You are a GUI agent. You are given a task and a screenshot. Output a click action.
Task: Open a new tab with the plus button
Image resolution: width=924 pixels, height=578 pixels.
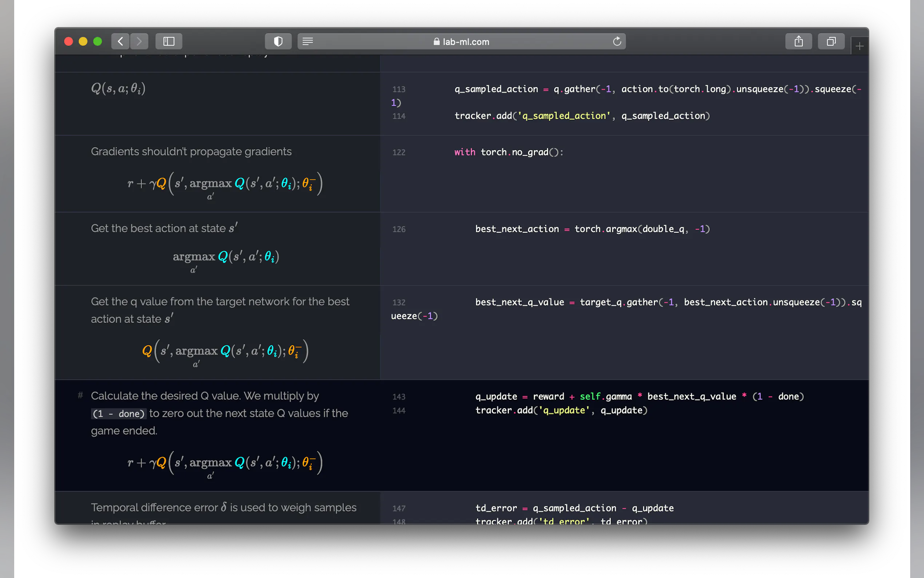(x=859, y=46)
